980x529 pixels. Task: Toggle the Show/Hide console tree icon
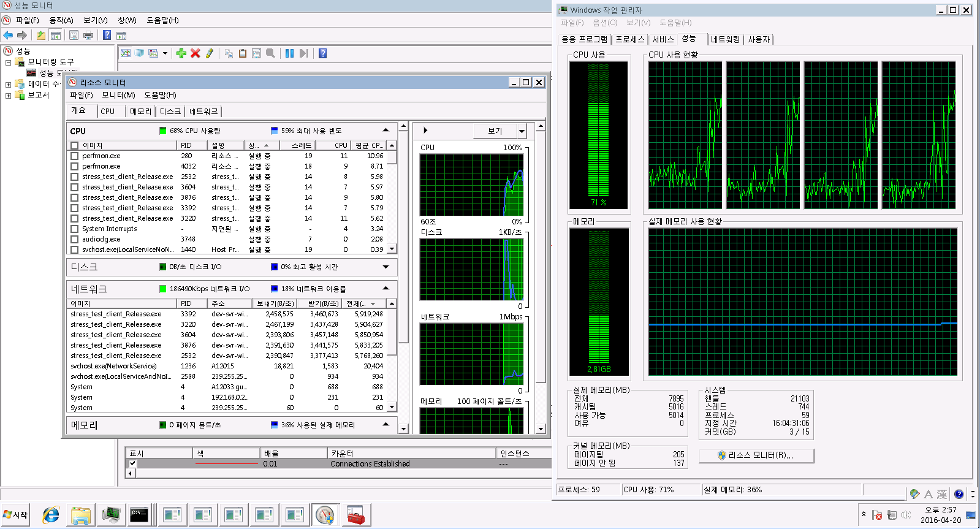(56, 36)
